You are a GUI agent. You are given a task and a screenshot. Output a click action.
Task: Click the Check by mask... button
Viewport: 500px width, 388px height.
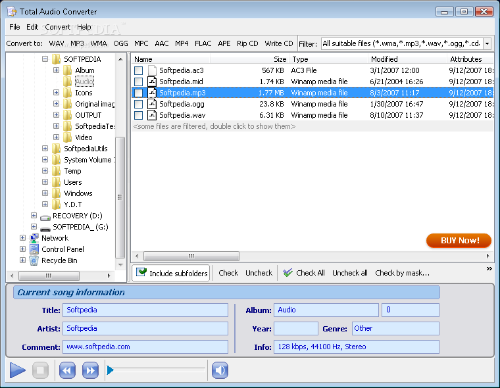coord(402,273)
